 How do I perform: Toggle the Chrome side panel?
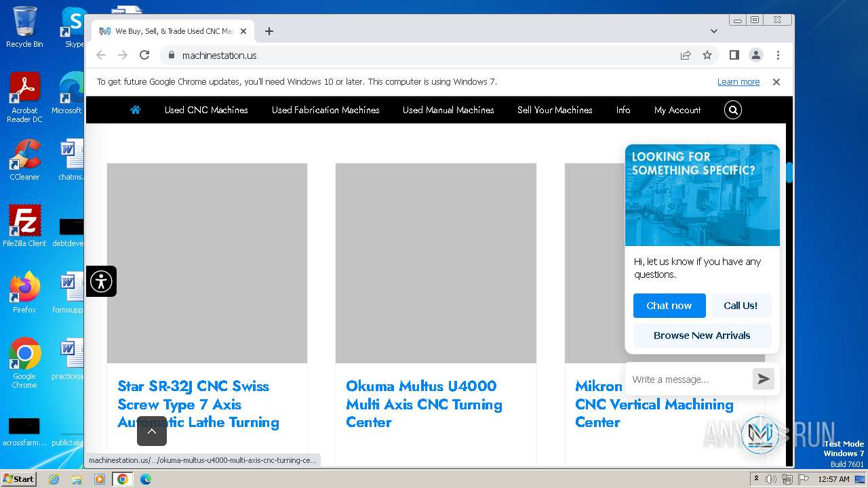point(734,55)
